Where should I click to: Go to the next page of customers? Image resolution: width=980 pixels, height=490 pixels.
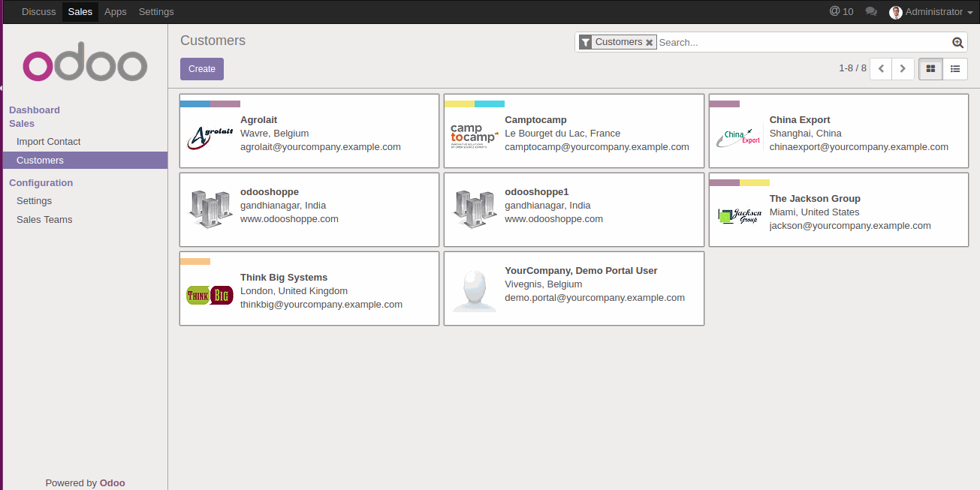pos(903,68)
